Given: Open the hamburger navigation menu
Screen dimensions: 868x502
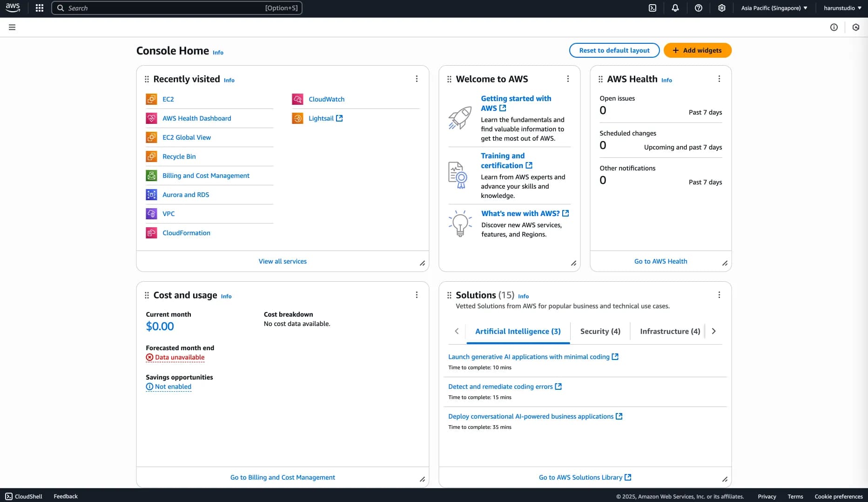Looking at the screenshot, I should [x=12, y=27].
